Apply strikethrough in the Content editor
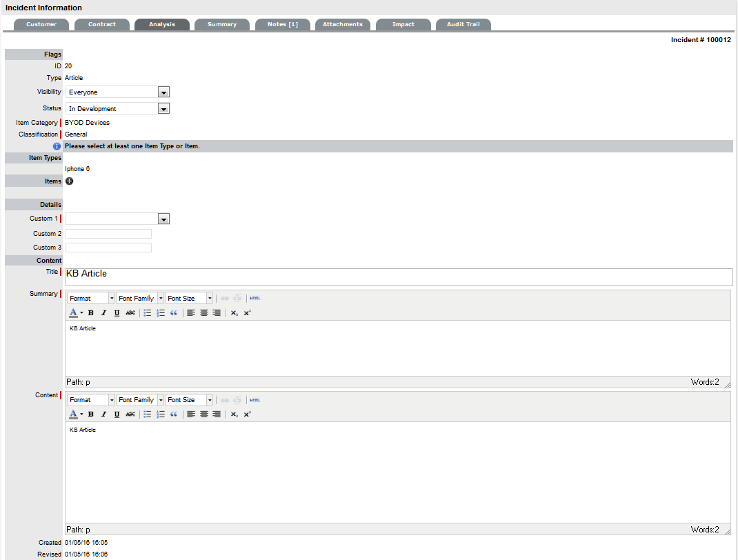Viewport: 738px width, 560px height. [x=130, y=414]
